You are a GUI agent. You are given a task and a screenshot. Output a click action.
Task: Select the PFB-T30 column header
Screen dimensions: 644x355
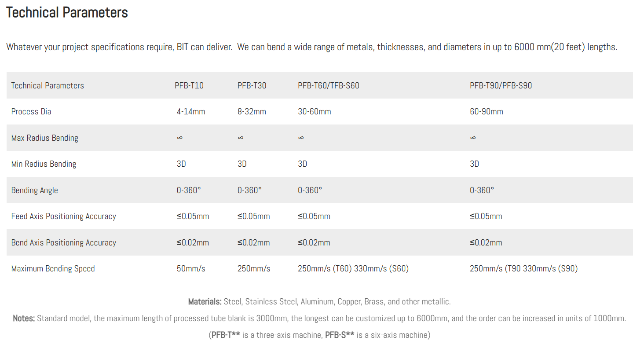pyautogui.click(x=252, y=85)
